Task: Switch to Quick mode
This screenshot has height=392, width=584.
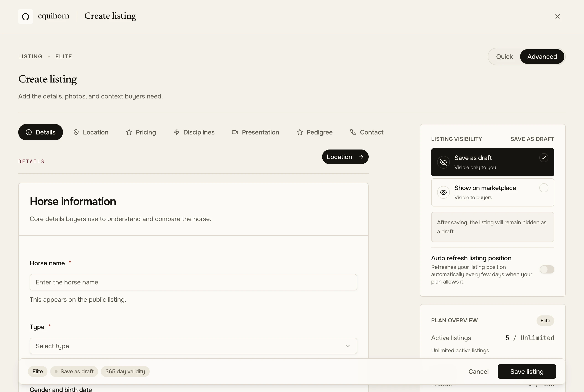Action: (x=504, y=57)
